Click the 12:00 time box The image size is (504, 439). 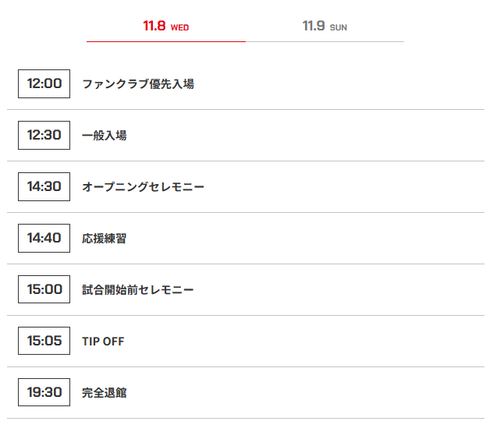click(44, 83)
